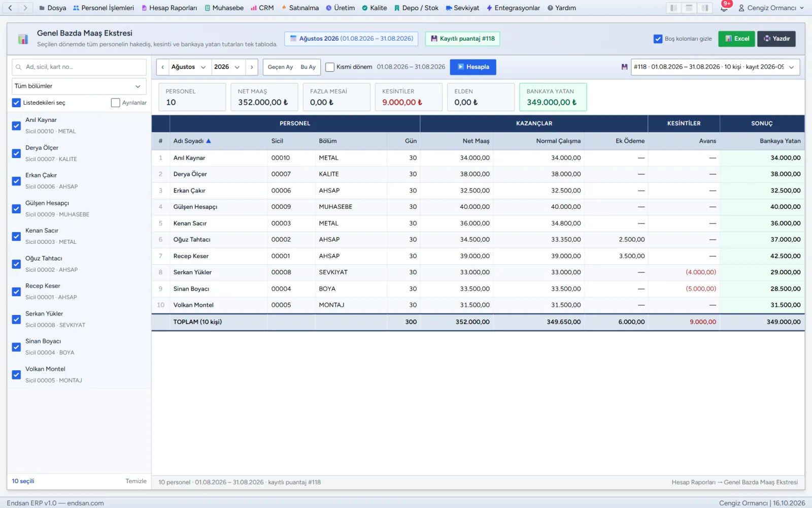
Task: Go forward with the right navigation arrow
Action: (25, 8)
